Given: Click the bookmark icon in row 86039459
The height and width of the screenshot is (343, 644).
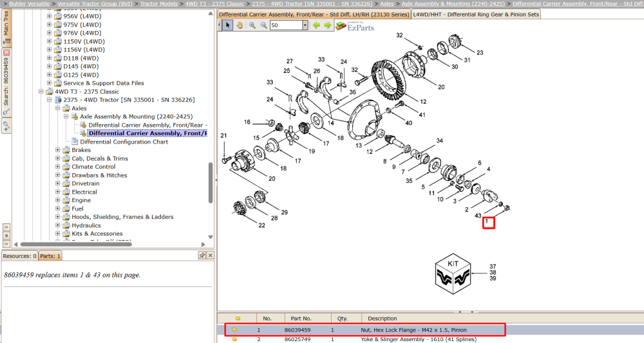Looking at the screenshot, I should 234,330.
